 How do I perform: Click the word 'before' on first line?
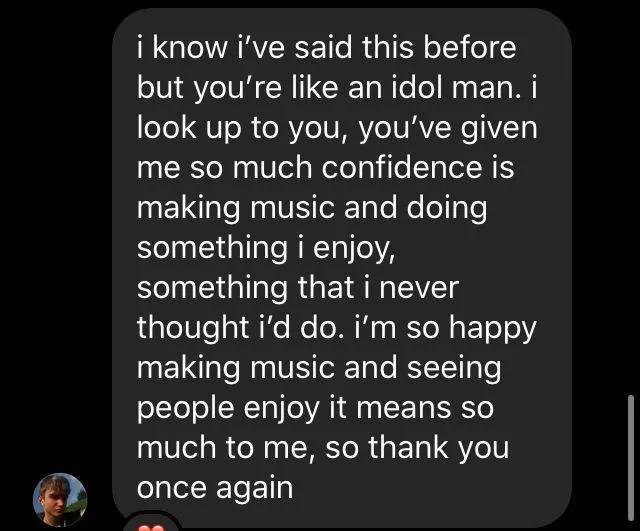469,47
